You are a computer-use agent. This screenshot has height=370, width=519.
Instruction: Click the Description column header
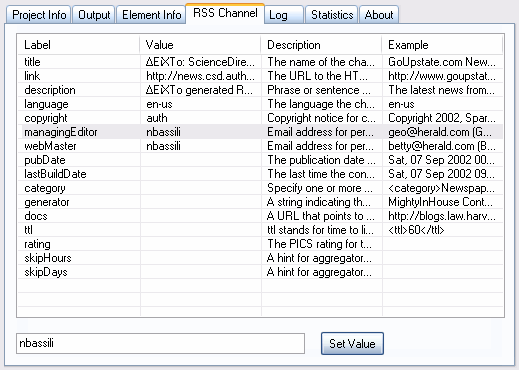coord(321,45)
